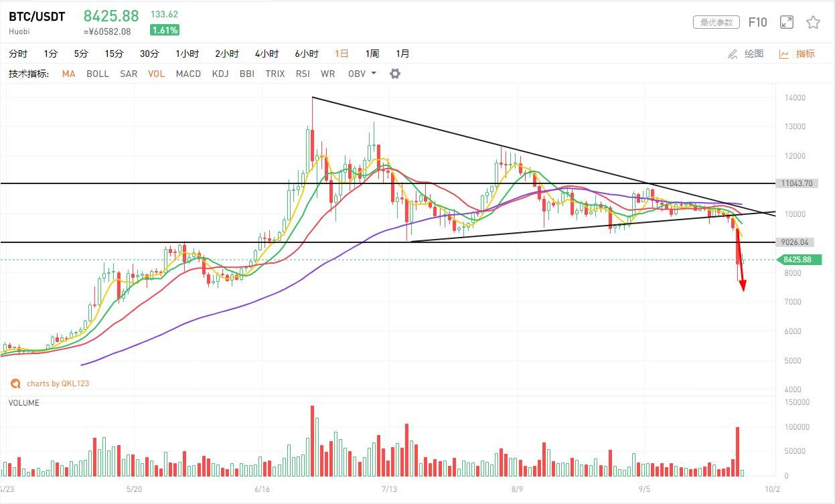Enable the TRIX indicator
Screen dimensions: 835x504
point(275,74)
